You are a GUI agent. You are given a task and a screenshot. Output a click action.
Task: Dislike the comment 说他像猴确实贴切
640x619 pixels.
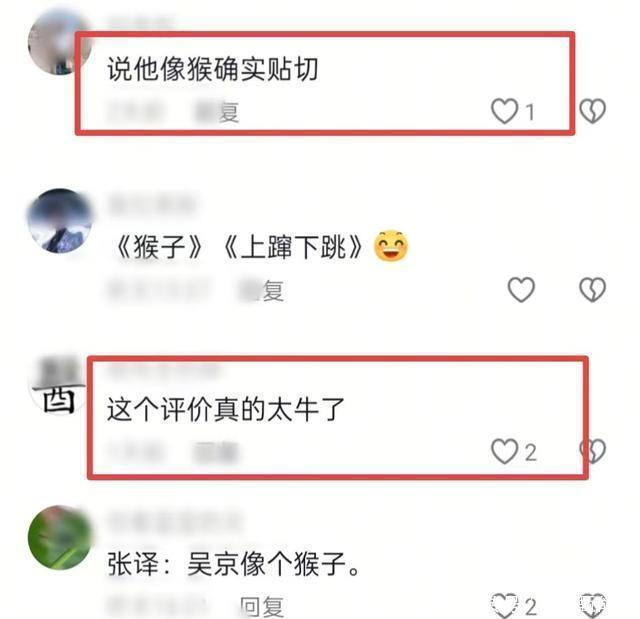point(593,111)
